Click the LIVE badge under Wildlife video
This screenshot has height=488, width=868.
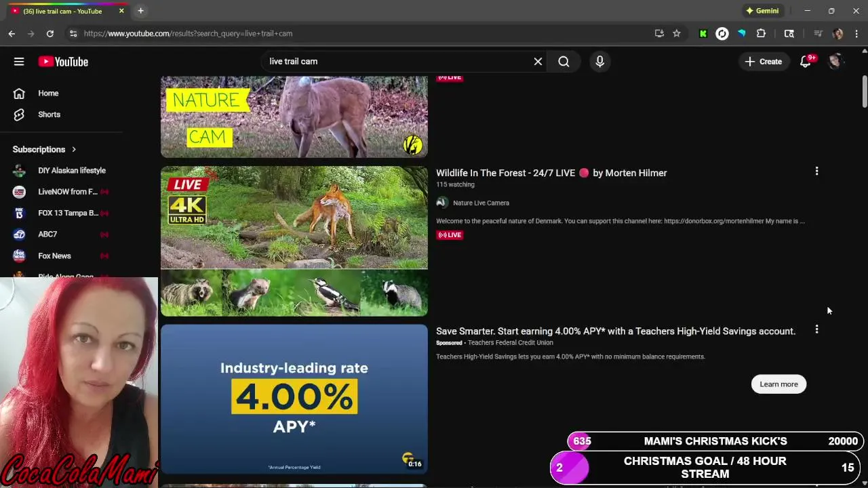(x=450, y=235)
